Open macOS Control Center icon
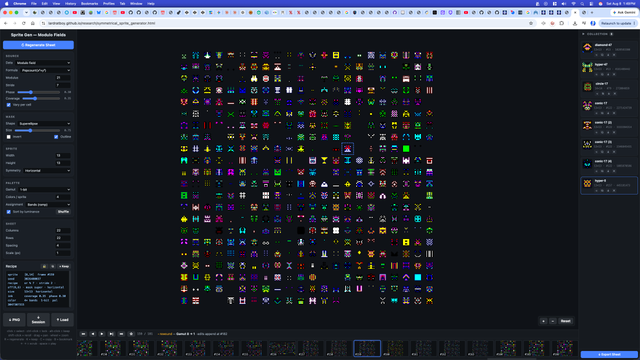 point(591,3)
